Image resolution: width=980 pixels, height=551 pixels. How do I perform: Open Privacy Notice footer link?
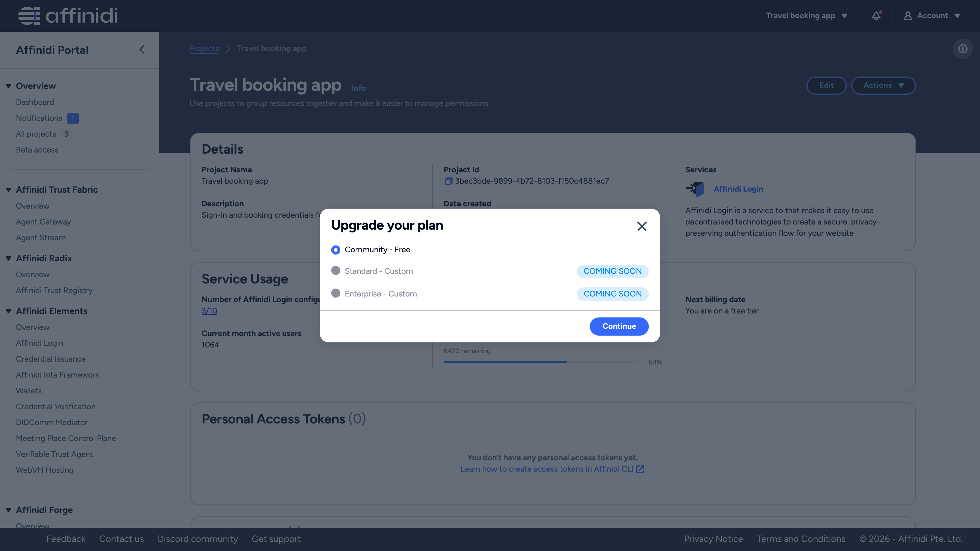[x=713, y=539]
